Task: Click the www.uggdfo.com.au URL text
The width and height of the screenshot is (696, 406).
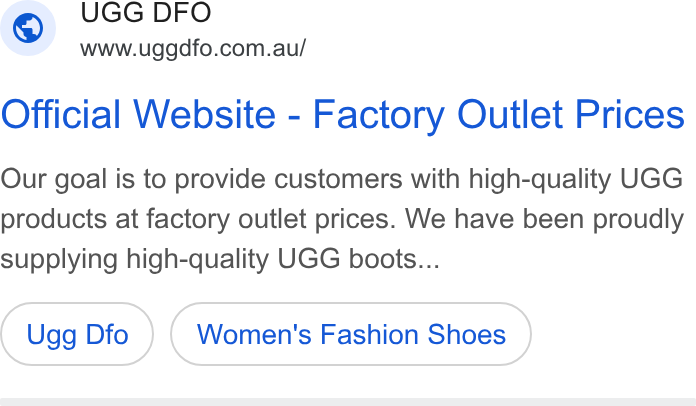Action: click(x=193, y=48)
